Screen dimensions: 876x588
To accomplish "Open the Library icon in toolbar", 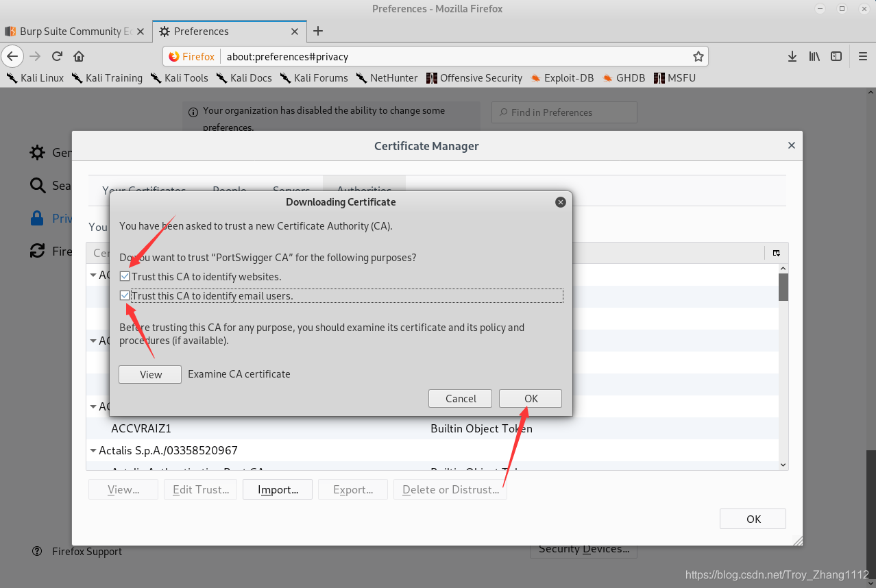I will [814, 56].
